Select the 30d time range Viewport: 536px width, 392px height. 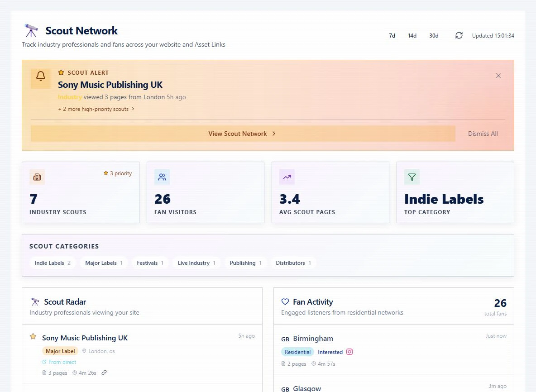click(x=434, y=36)
